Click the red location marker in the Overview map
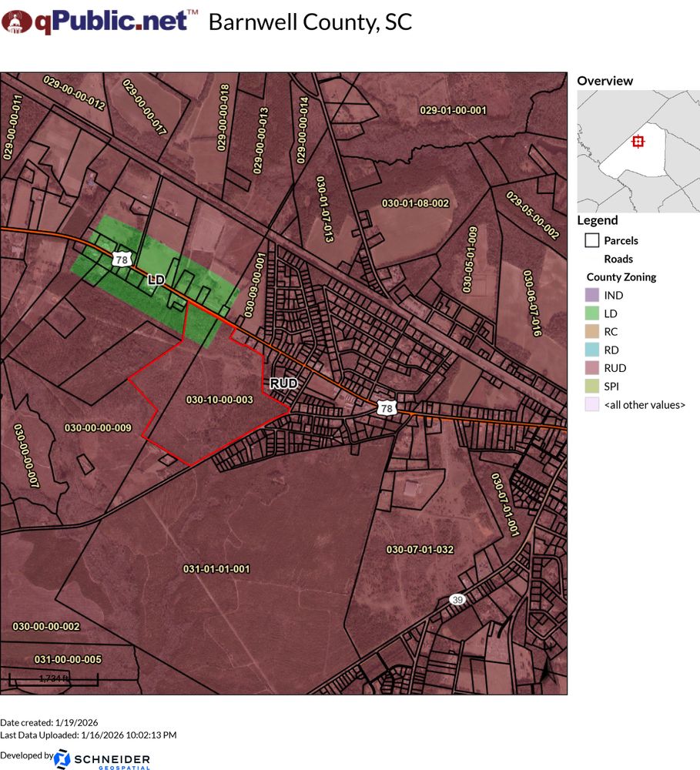 (x=637, y=142)
